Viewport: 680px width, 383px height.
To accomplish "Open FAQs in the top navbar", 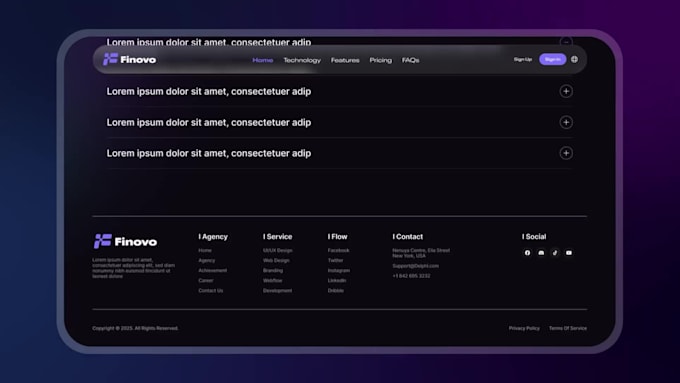I will tap(411, 60).
